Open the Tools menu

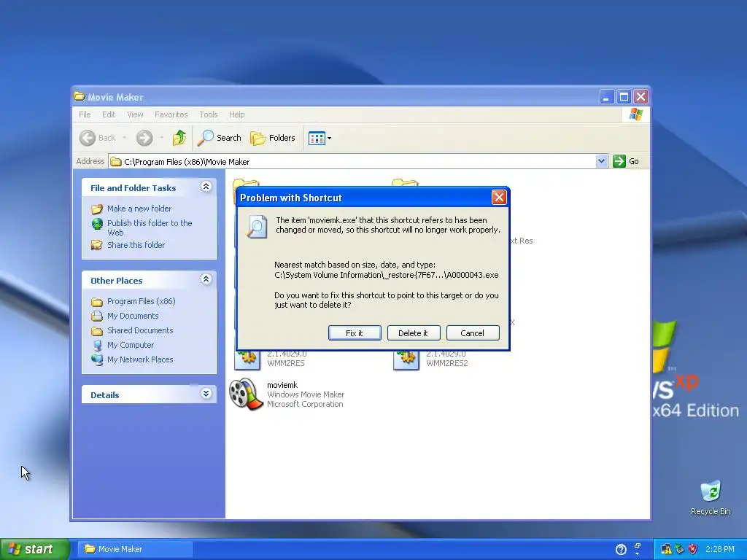(x=208, y=114)
